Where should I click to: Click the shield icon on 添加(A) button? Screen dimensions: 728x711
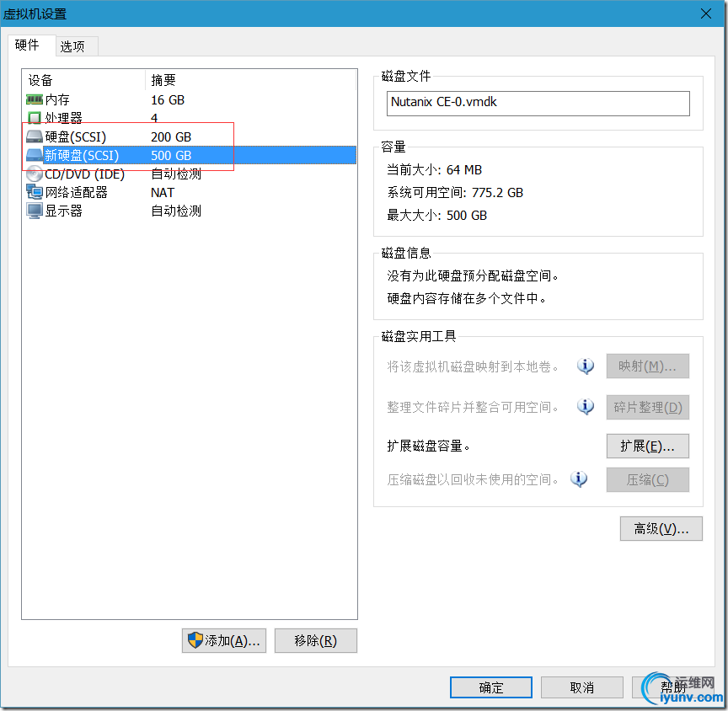pyautogui.click(x=195, y=640)
